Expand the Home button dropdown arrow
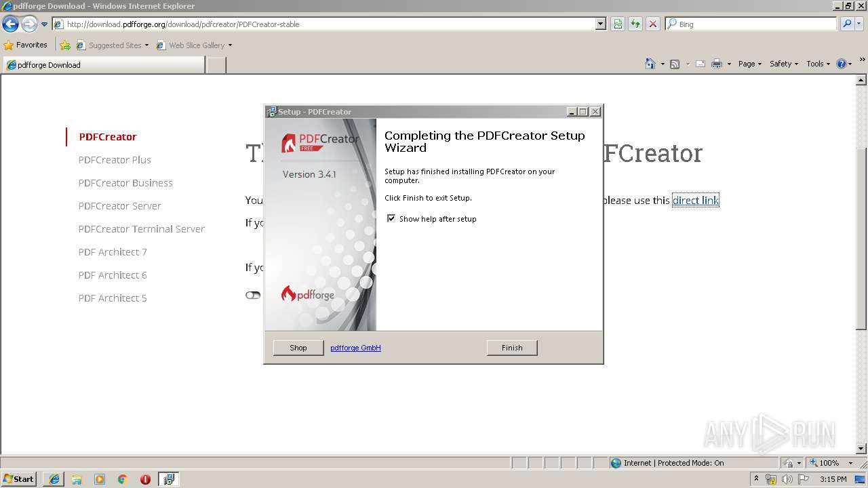 pyautogui.click(x=663, y=64)
